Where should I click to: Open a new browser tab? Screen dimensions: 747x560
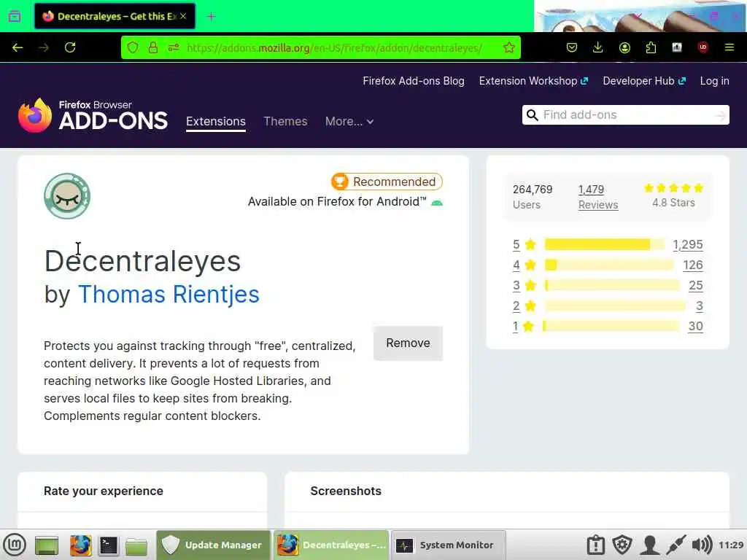tap(212, 17)
